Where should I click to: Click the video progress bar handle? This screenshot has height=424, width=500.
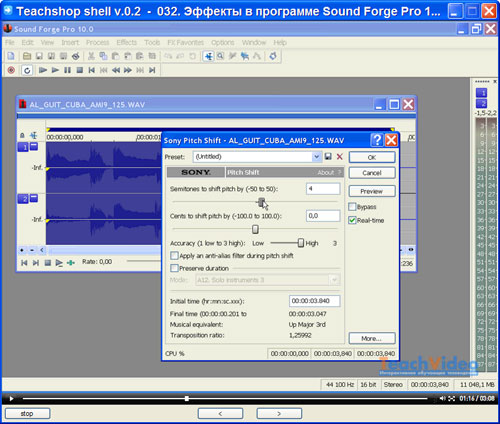187,398
